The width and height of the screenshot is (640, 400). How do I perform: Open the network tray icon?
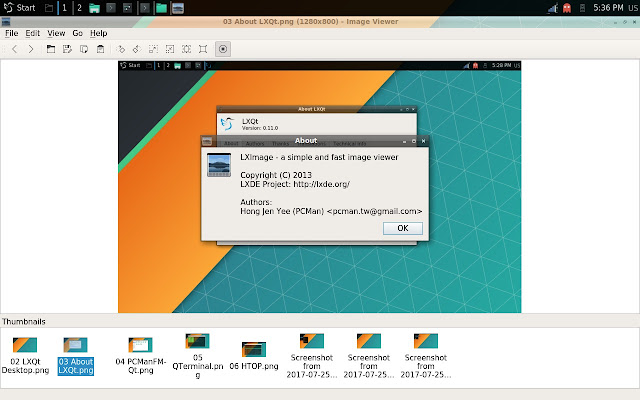point(553,8)
